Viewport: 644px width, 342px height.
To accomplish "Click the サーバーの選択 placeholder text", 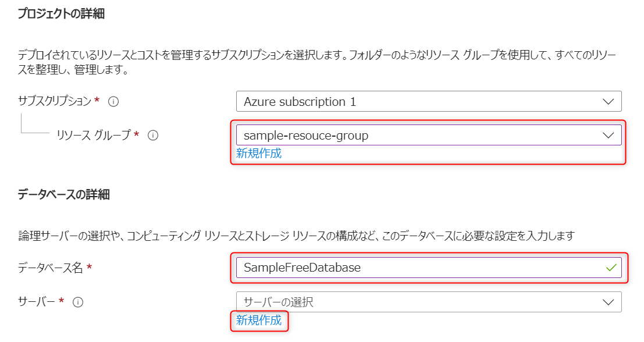I will (278, 302).
